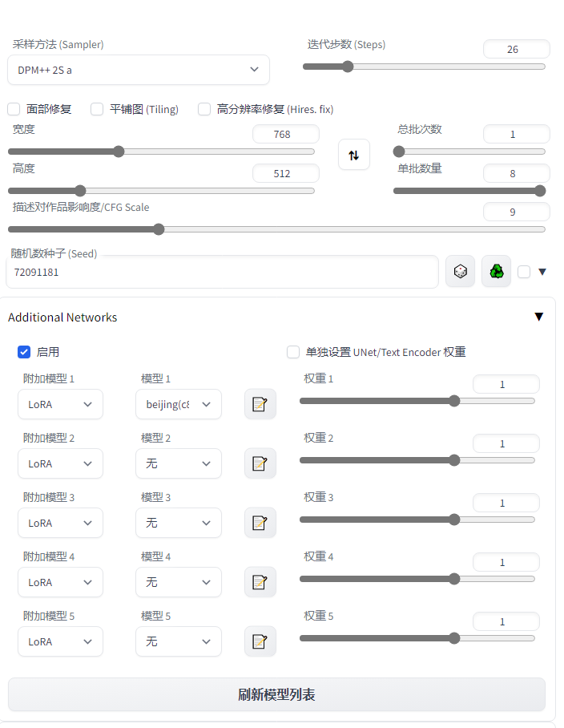This screenshot has width=564, height=728.
Task: Open model info editor for 模型 2
Action: [260, 463]
